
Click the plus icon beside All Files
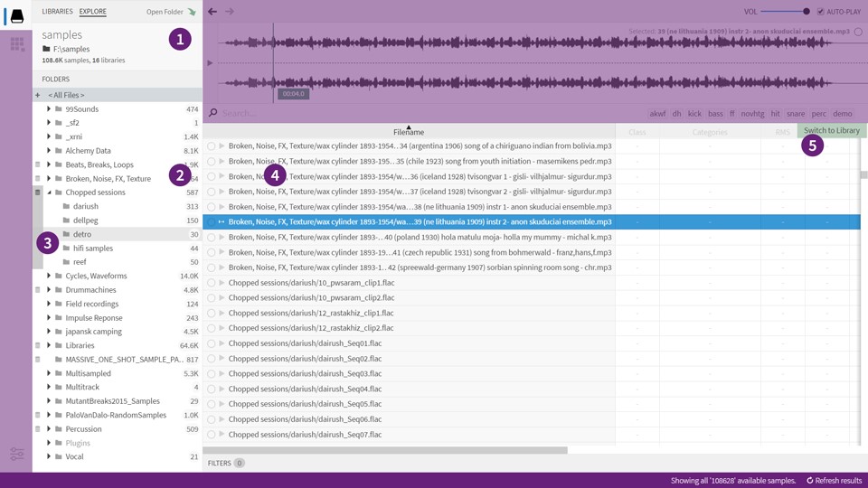tap(37, 95)
